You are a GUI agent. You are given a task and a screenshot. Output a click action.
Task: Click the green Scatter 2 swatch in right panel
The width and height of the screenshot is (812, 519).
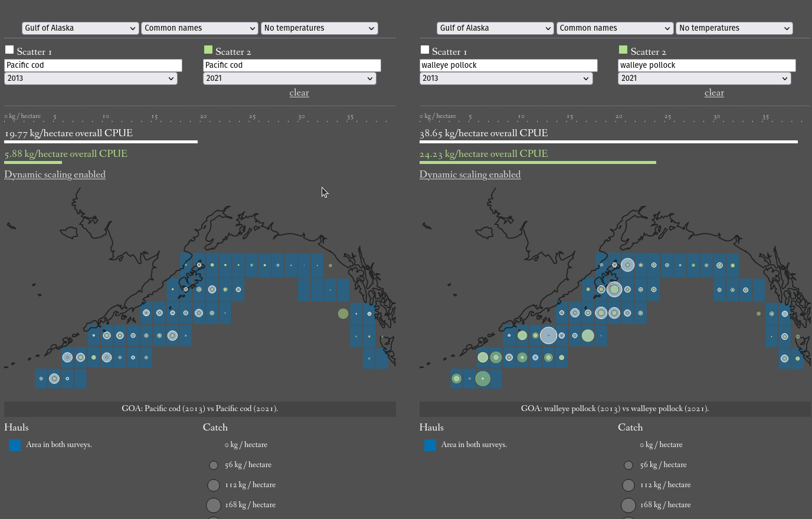coord(623,50)
